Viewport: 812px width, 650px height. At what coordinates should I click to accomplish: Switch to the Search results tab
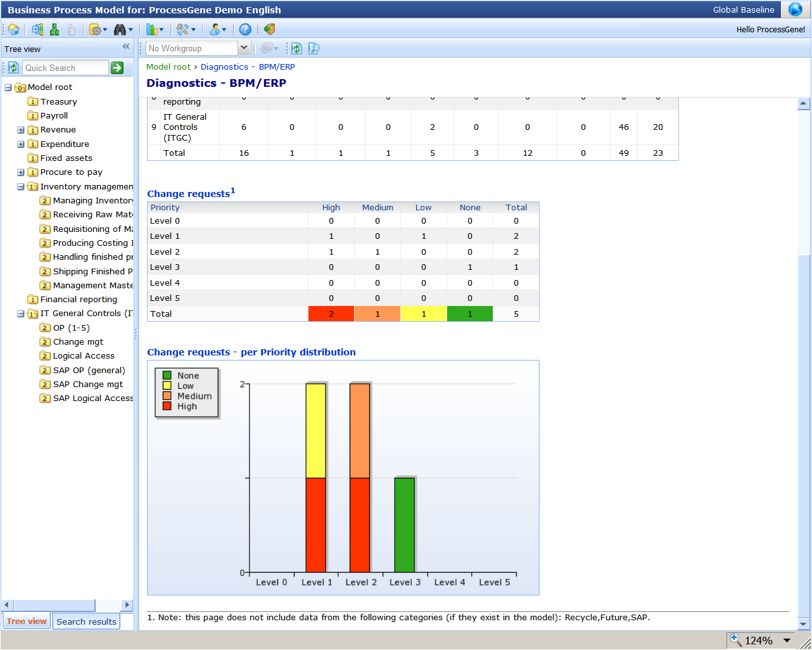pos(86,621)
